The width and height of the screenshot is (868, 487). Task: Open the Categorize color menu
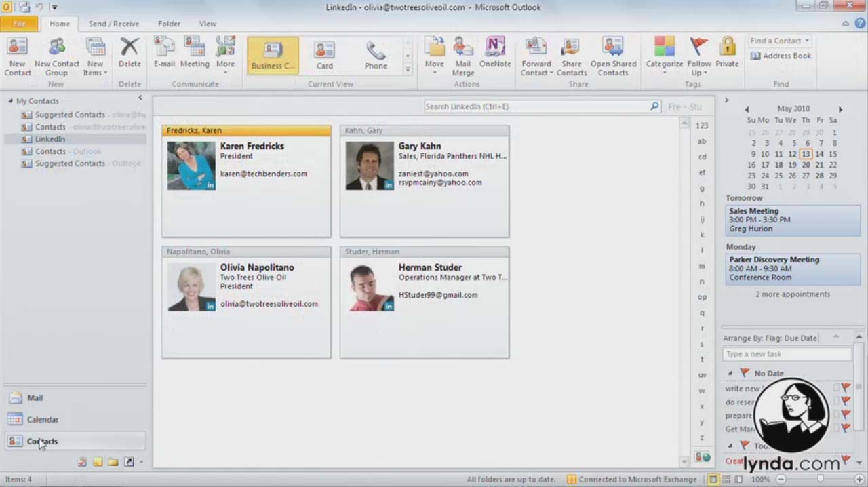(x=665, y=56)
